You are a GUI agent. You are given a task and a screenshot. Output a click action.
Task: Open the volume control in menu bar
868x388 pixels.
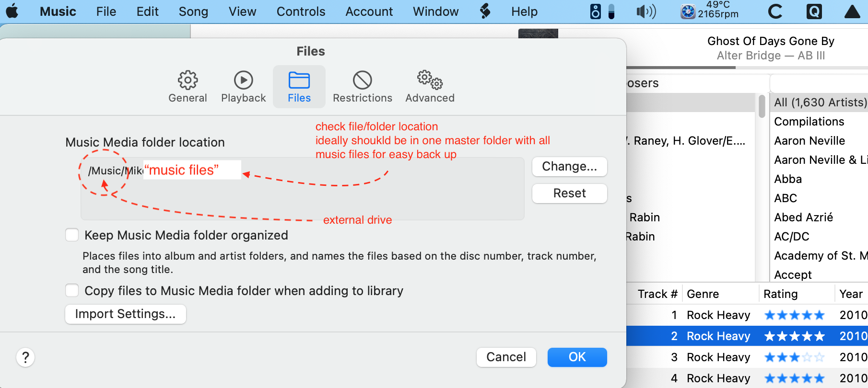coord(646,11)
